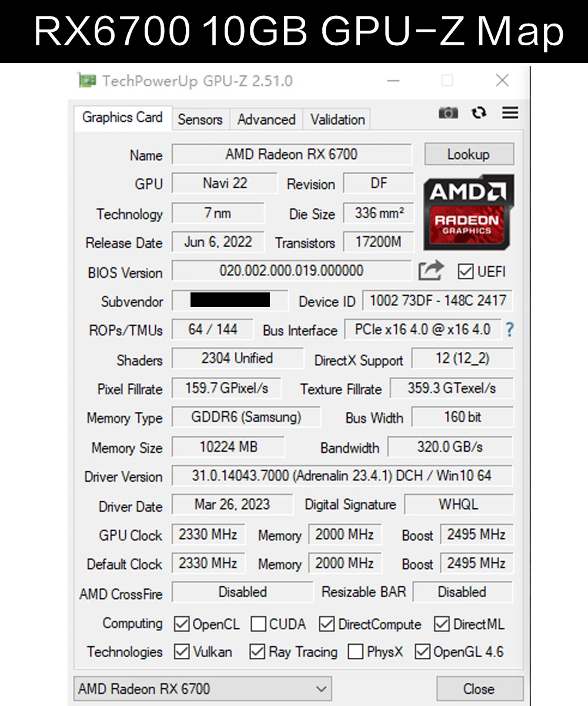Click the GPU Clock row Boost 2495 MHz

click(x=476, y=534)
